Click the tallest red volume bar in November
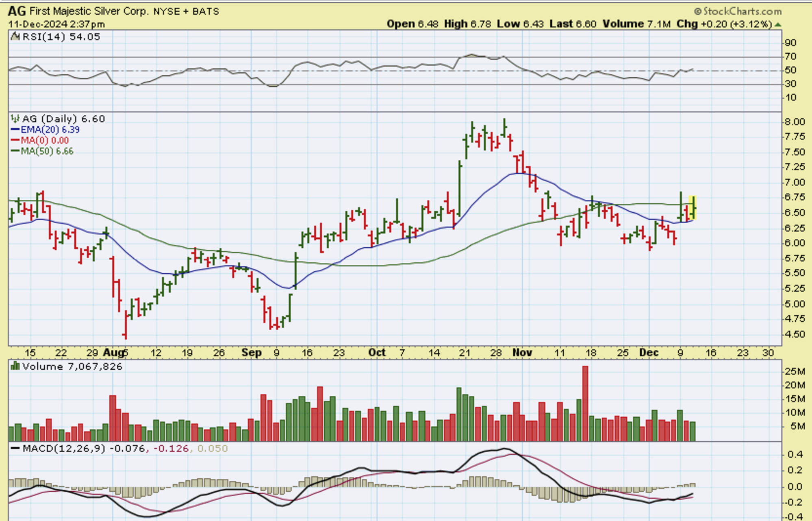Viewport: 812px width, 521px height. pyautogui.click(x=585, y=403)
